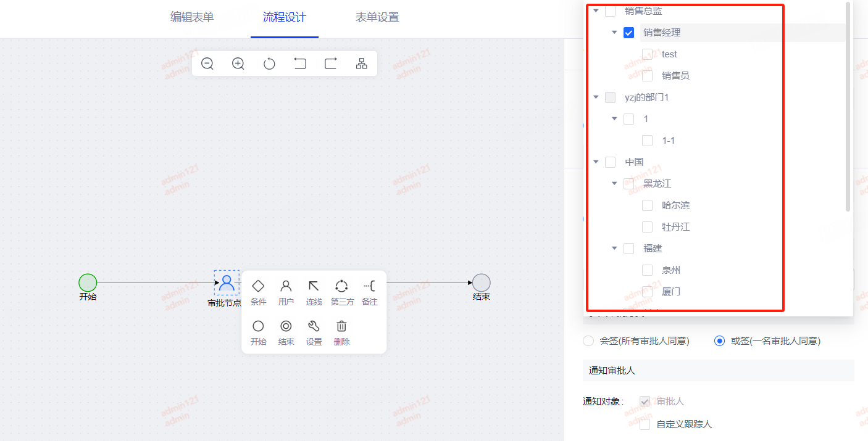This screenshot has width=868, height=441.
Task: Collapse the 中国 tree node arrow
Action: [596, 162]
